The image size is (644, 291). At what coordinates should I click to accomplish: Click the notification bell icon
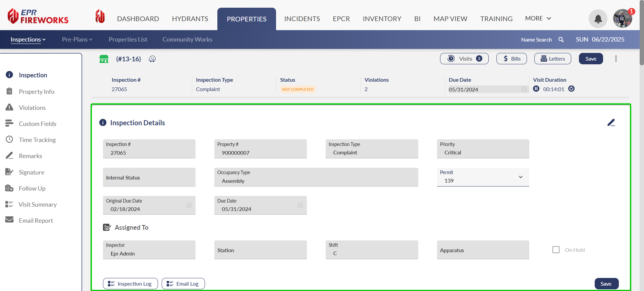pyautogui.click(x=598, y=19)
